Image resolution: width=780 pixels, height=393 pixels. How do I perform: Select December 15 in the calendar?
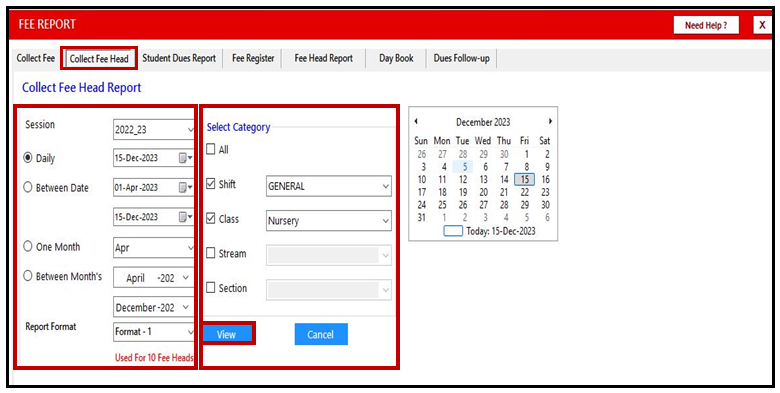(x=525, y=180)
